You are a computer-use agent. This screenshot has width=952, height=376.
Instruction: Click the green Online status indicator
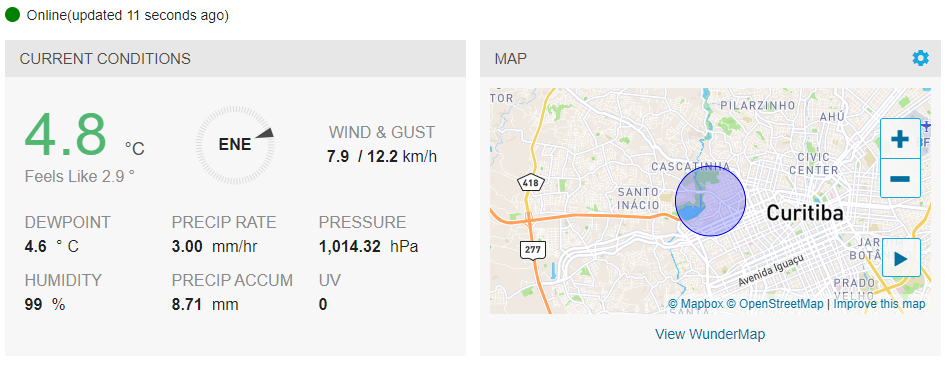click(x=13, y=15)
